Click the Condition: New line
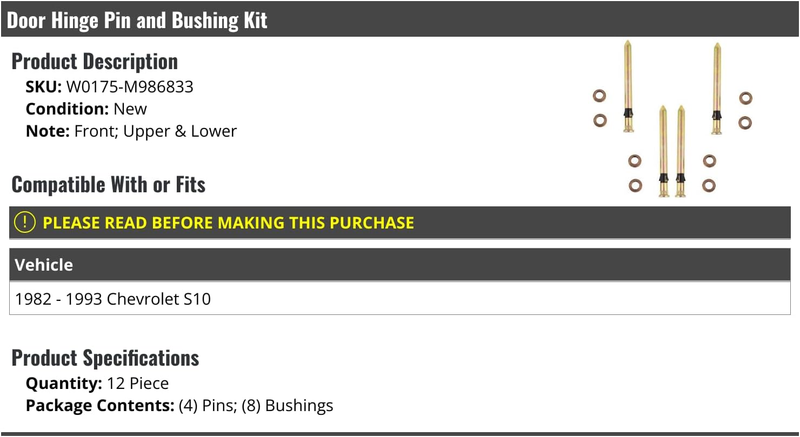This screenshot has width=800, height=437. pyautogui.click(x=86, y=109)
